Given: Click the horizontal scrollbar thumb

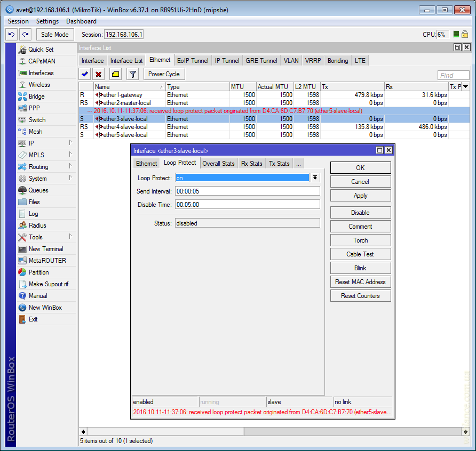Looking at the screenshot, I should [x=166, y=431].
